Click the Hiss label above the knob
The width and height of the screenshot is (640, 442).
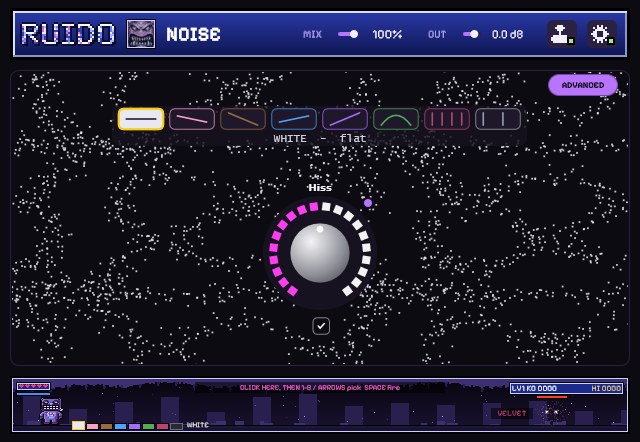coord(320,188)
